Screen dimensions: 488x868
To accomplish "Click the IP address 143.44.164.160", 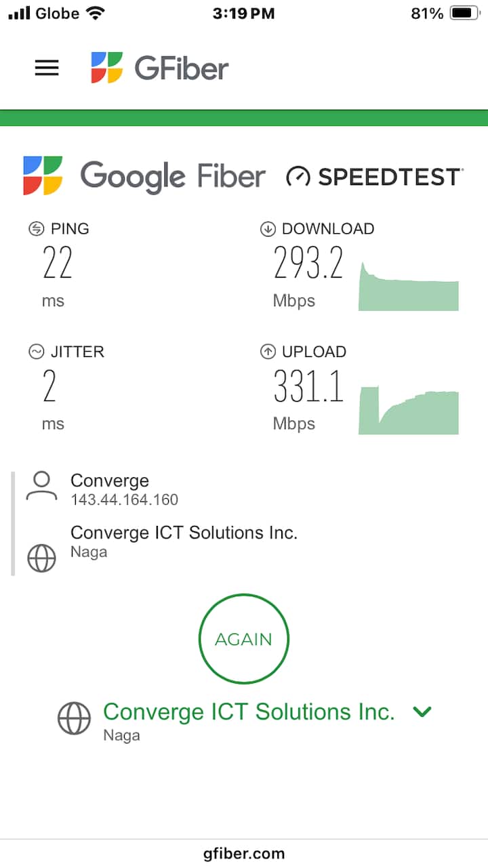I will click(124, 500).
